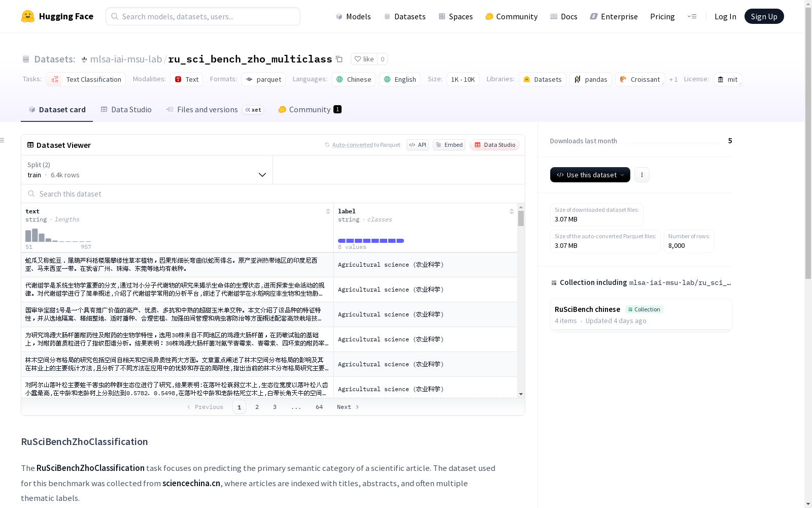Open the Spaces menu item
Image resolution: width=812 pixels, height=508 pixels.
456,16
